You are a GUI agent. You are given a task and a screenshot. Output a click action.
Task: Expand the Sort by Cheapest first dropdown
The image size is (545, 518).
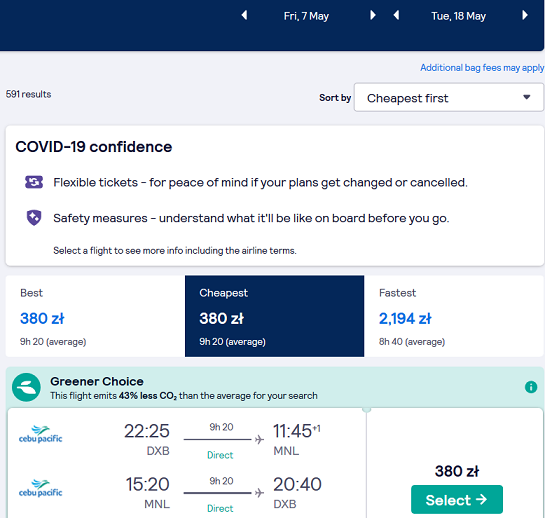point(449,97)
